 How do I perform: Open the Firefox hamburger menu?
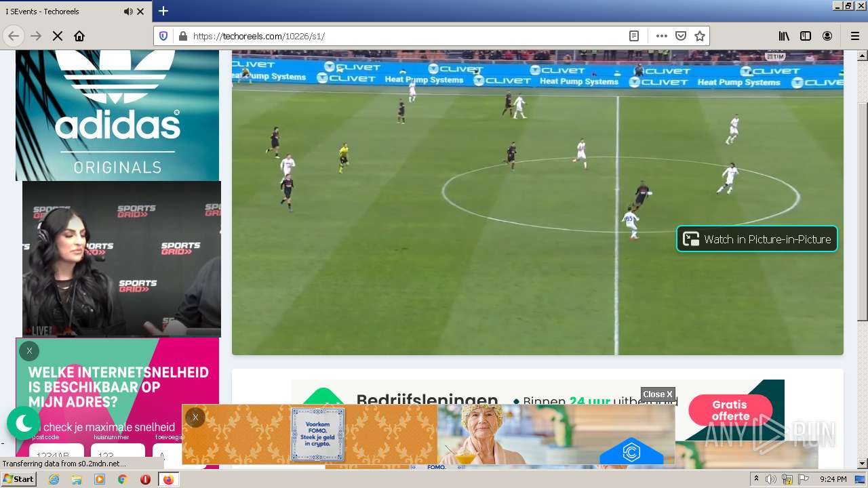point(854,36)
